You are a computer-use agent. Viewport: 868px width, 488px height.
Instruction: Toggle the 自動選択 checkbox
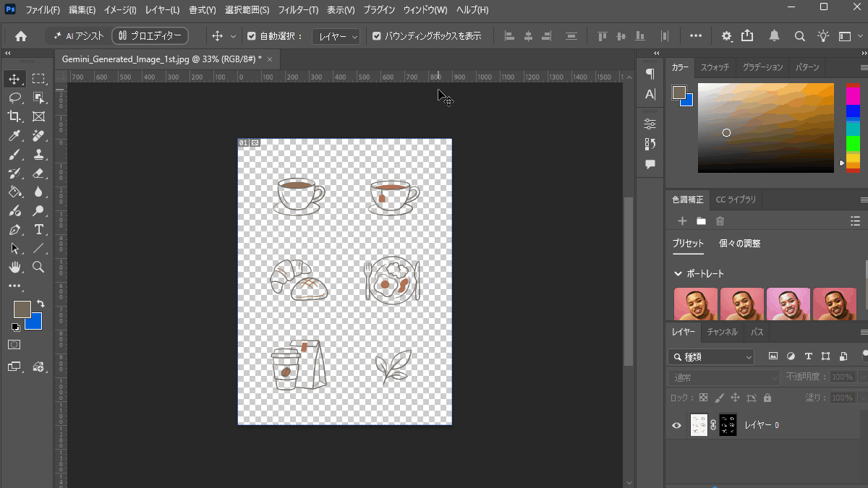[x=252, y=36]
